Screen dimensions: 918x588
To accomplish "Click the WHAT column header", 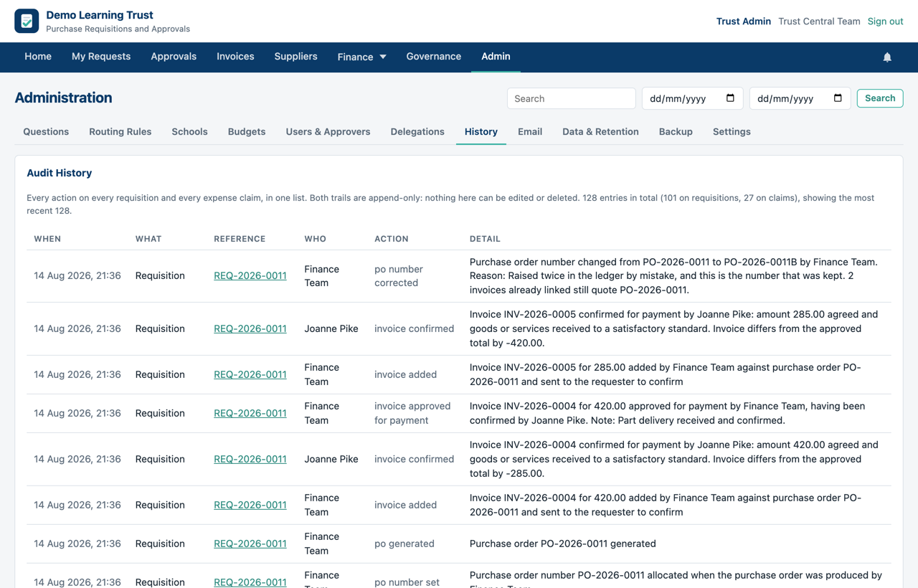I will [x=148, y=239].
